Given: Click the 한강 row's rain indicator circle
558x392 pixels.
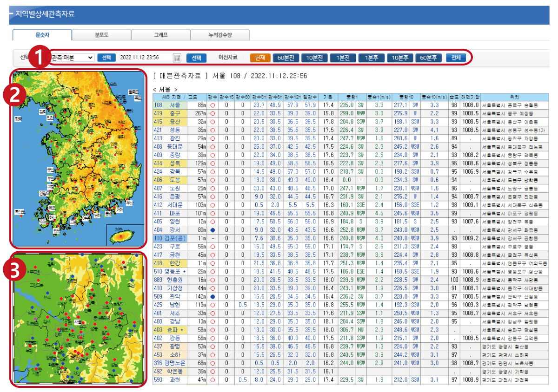Looking at the screenshot, I should click(x=213, y=263).
